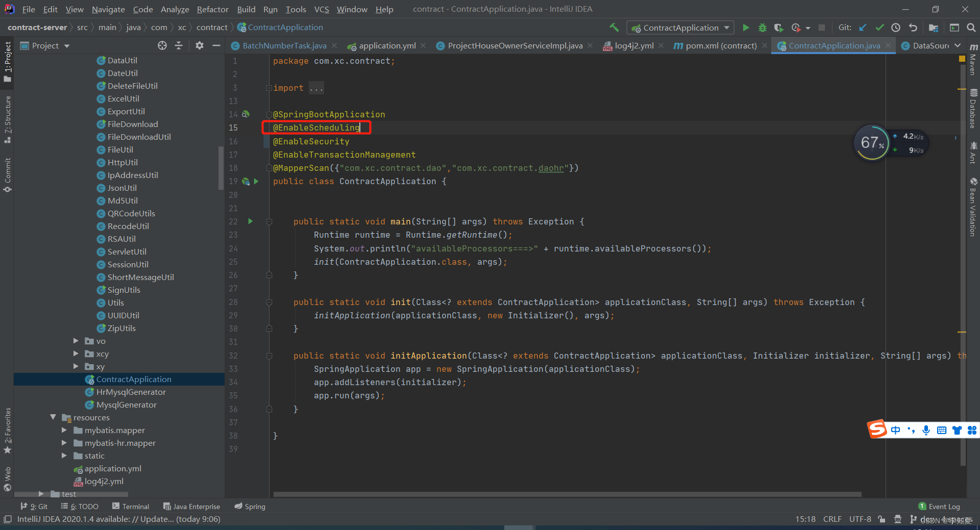Start debugging with the bug icon

point(762,28)
